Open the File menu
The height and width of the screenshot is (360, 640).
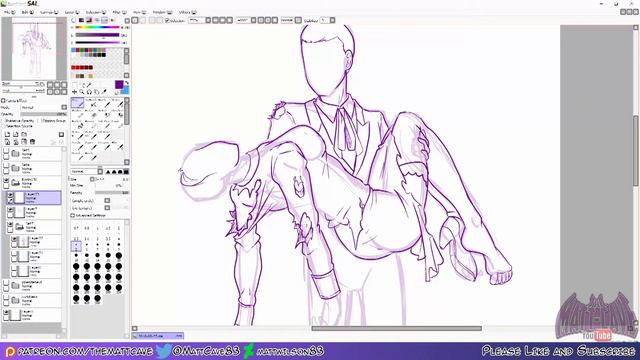(9, 12)
